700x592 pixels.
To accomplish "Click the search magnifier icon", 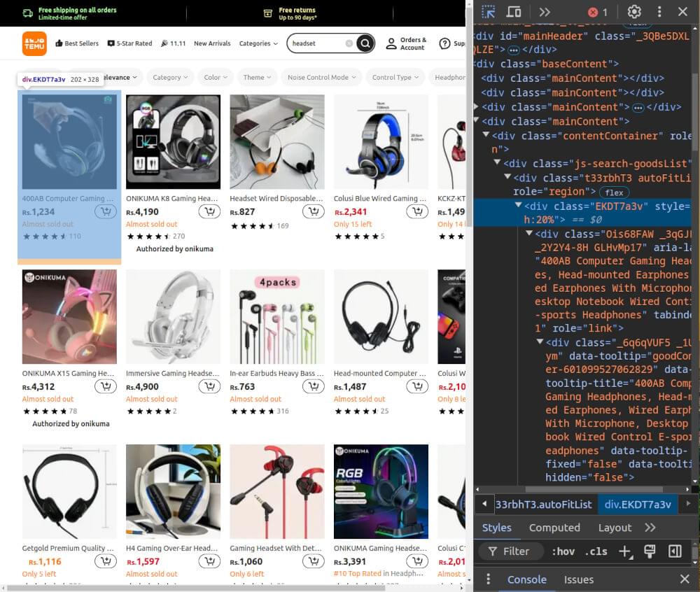I will pos(365,43).
